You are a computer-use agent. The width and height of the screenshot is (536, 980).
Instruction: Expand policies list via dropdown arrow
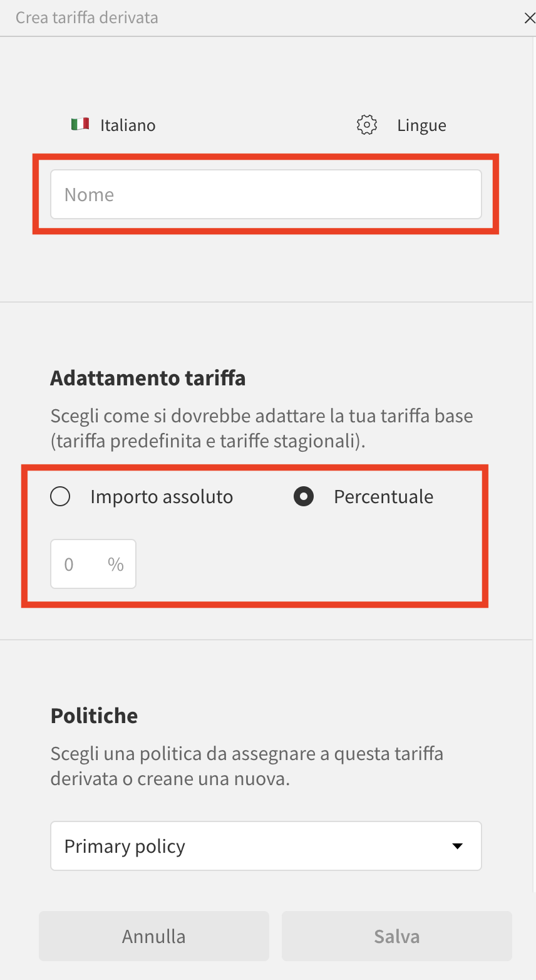tap(458, 847)
